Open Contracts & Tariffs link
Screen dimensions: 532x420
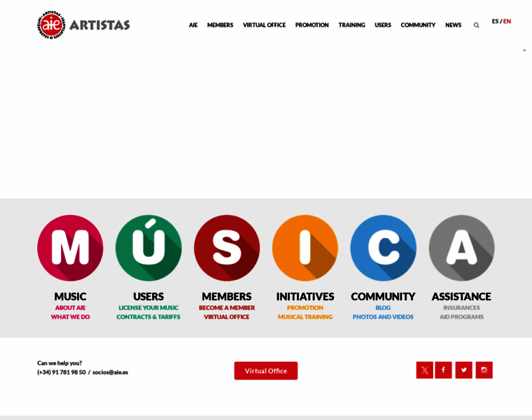148,317
